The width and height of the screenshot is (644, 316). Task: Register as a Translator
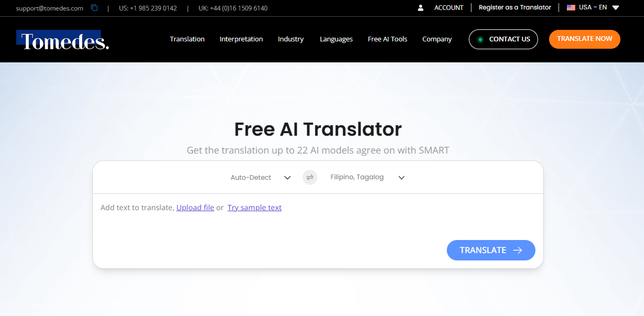(x=514, y=7)
